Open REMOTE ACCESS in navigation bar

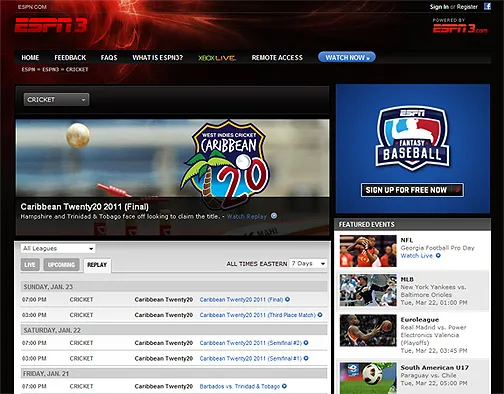[x=277, y=58]
